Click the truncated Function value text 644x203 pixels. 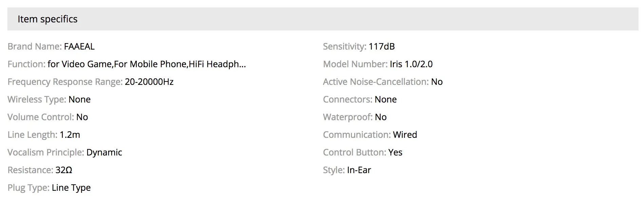point(147,64)
